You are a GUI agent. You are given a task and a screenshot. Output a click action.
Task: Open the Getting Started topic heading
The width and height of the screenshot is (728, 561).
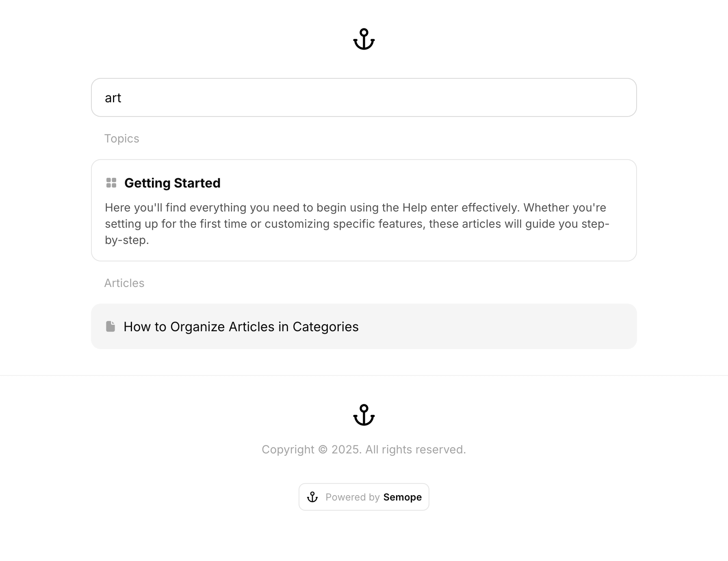tap(172, 183)
